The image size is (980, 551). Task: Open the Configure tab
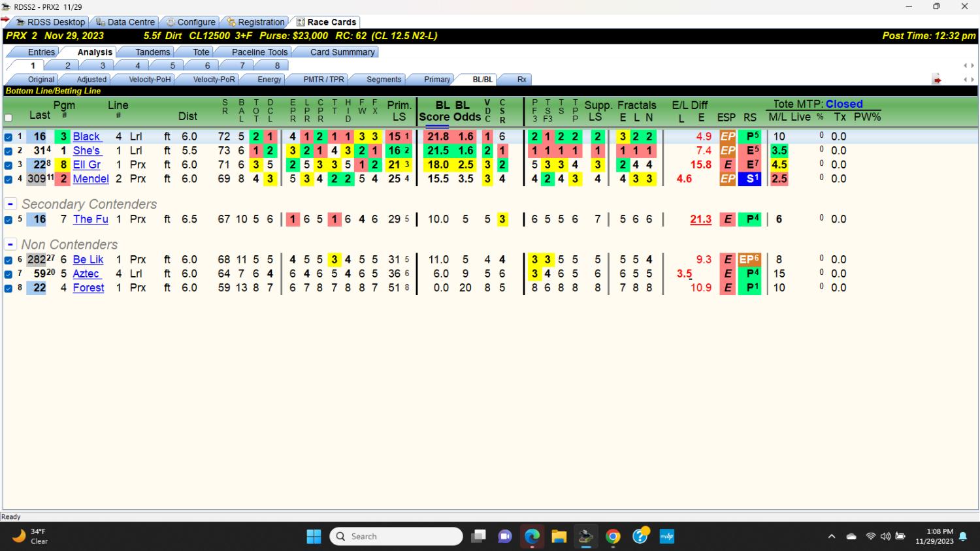click(191, 22)
